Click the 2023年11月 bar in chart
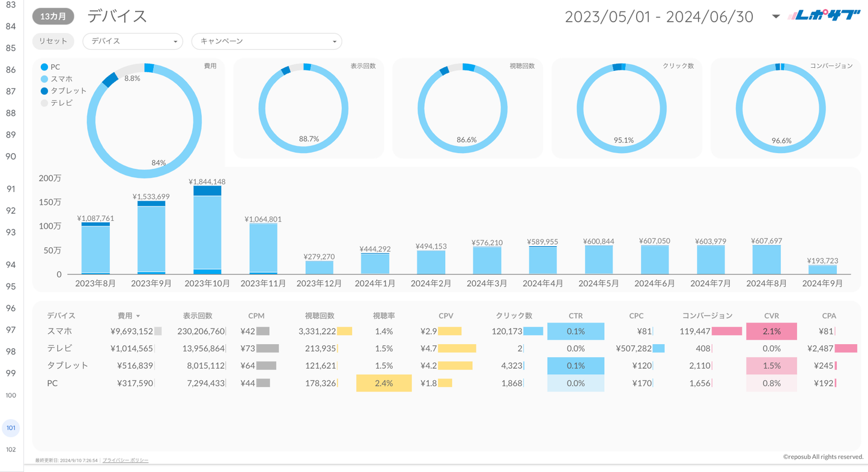The height and width of the screenshot is (472, 868). point(263,249)
